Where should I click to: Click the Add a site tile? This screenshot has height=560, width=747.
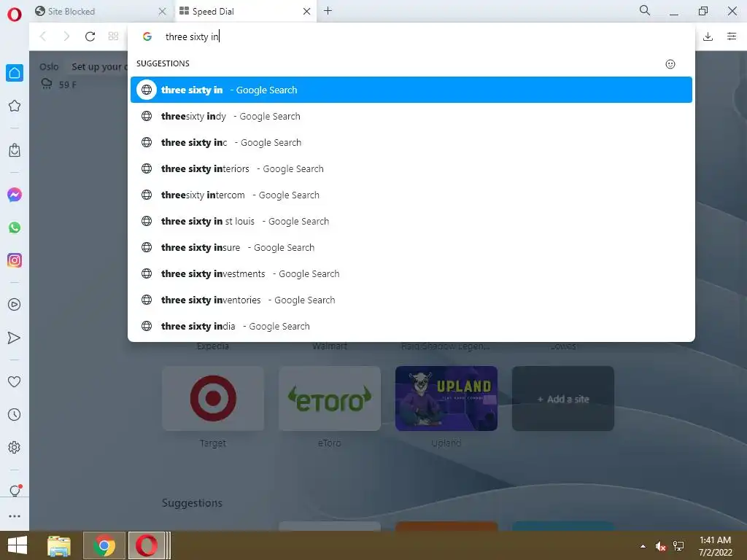click(x=563, y=398)
